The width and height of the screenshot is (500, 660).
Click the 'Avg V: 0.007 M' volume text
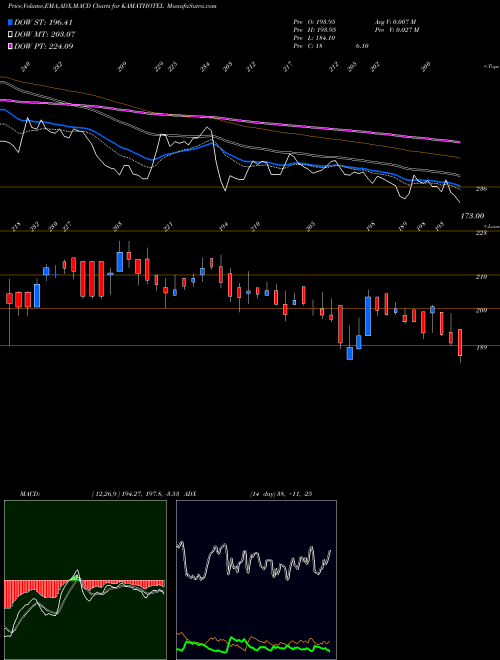396,22
